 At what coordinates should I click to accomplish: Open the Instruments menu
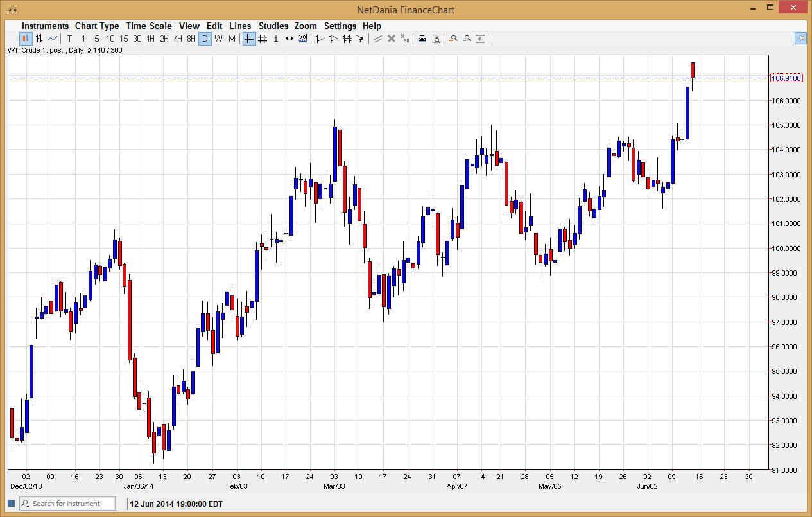point(45,26)
